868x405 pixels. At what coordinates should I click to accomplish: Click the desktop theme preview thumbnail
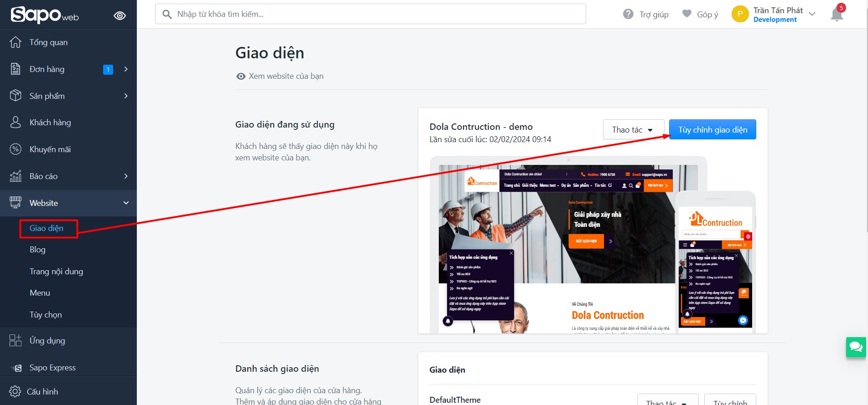pyautogui.click(x=568, y=245)
